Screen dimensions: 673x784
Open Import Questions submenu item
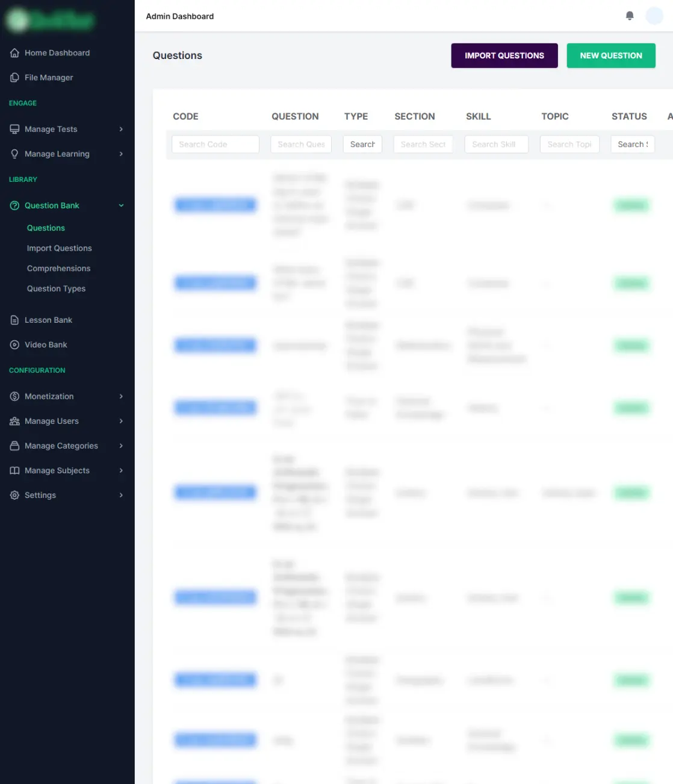pyautogui.click(x=59, y=248)
